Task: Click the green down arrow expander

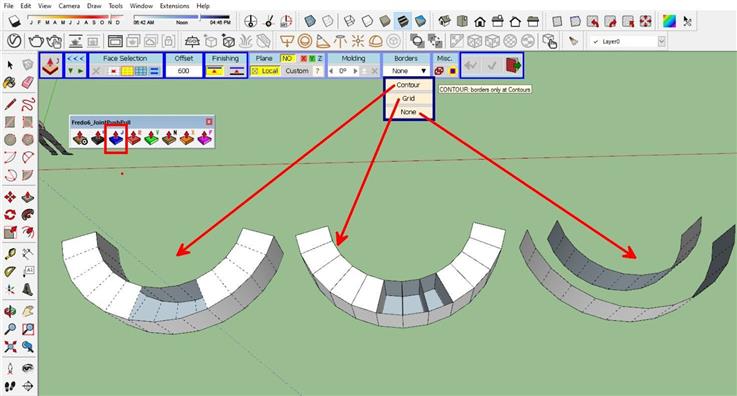Action: (x=71, y=71)
